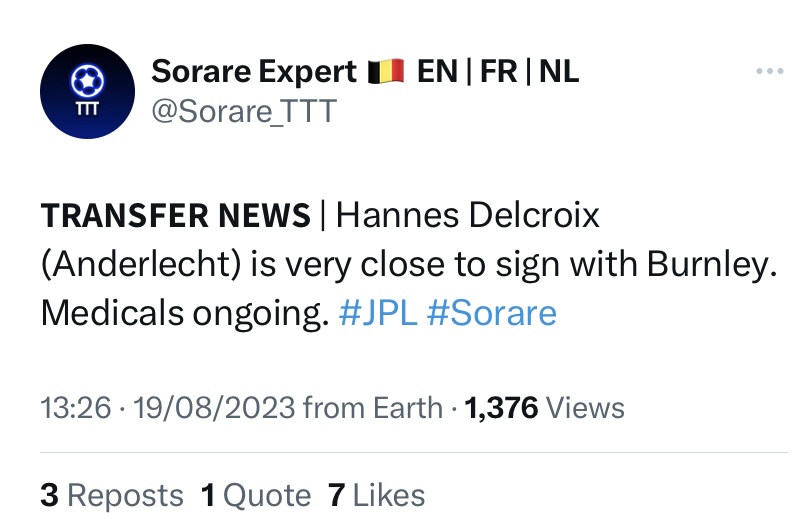Follow the #Sorare hashtag link
The image size is (803, 524).
click(491, 313)
